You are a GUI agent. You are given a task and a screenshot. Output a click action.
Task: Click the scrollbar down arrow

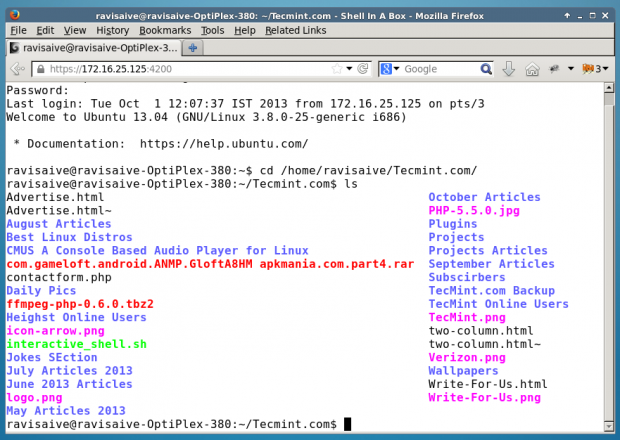(609, 426)
